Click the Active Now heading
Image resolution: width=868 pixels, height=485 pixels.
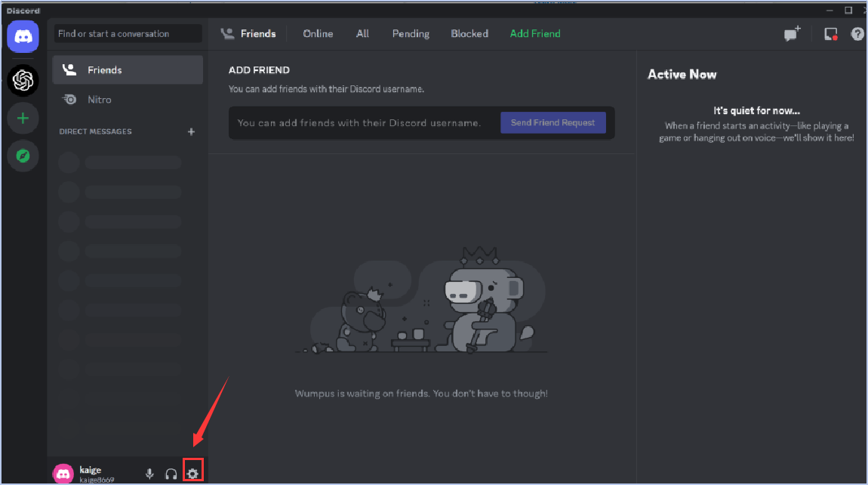click(682, 74)
